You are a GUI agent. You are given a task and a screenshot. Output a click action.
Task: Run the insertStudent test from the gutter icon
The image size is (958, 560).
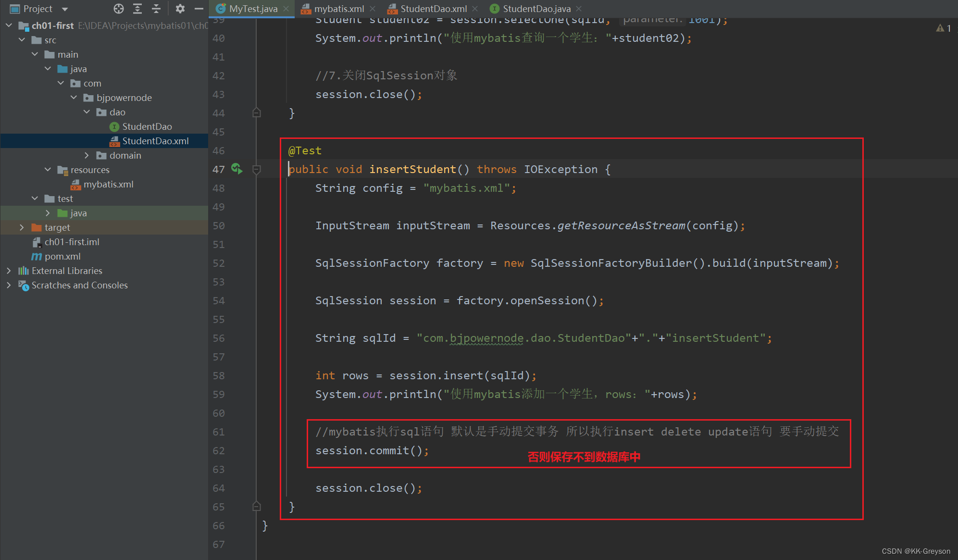click(237, 169)
